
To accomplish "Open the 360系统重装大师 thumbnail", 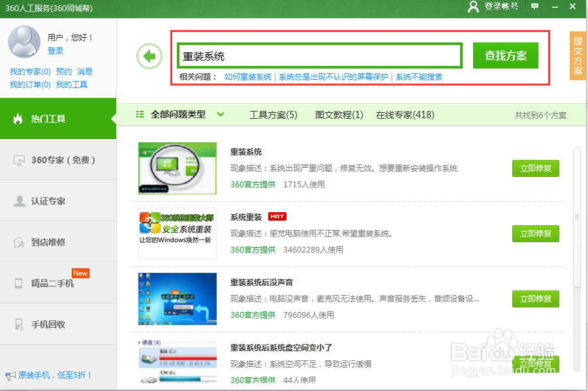I will pyautogui.click(x=178, y=234).
